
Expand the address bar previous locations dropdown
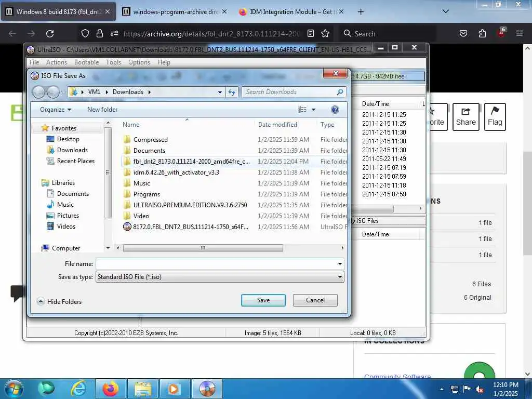click(x=220, y=92)
